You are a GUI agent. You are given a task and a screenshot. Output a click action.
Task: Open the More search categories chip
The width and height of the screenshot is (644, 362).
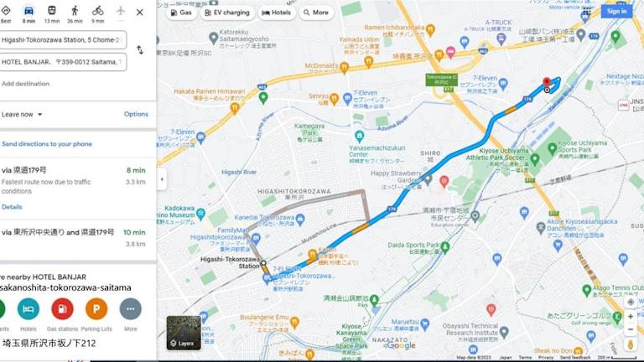pyautogui.click(x=316, y=13)
